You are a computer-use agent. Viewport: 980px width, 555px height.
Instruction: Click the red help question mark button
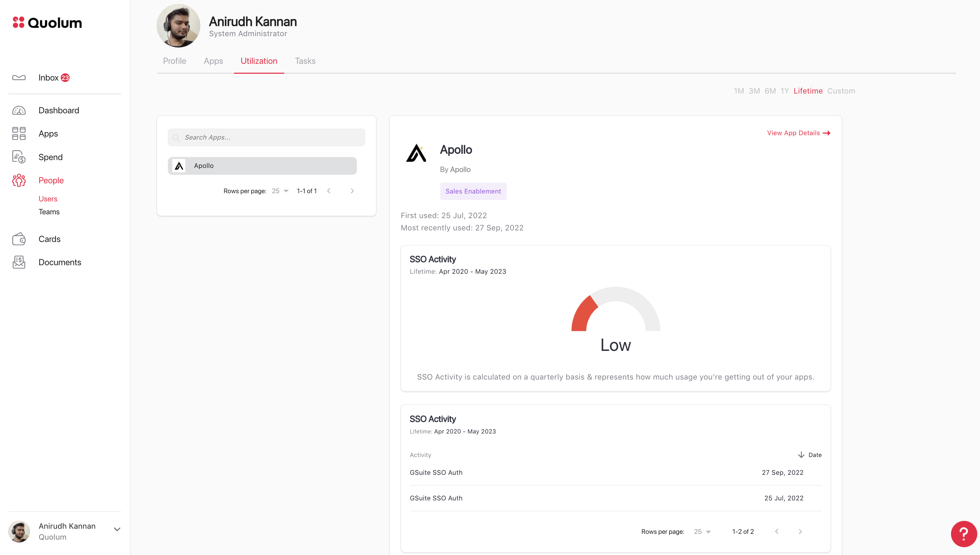click(963, 533)
